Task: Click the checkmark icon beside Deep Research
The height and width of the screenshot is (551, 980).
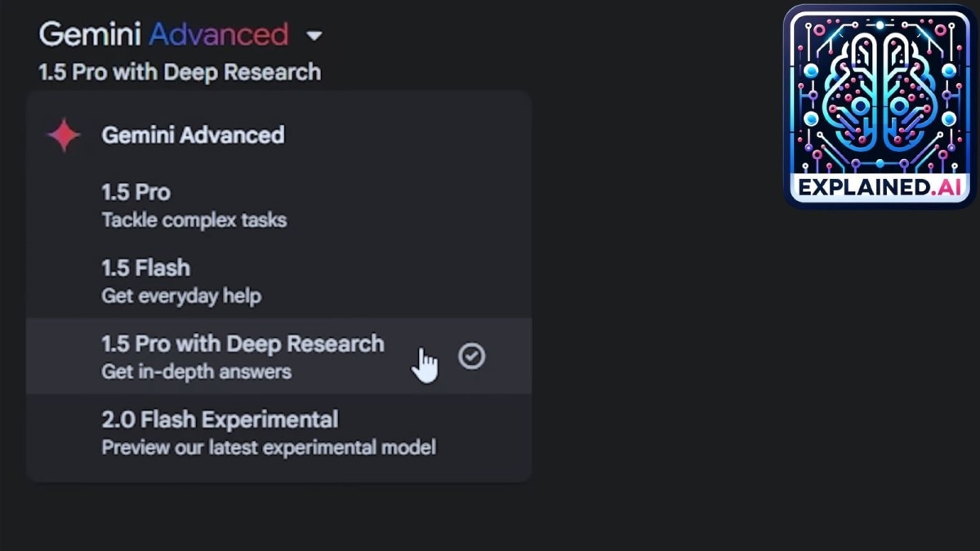Action: coord(472,354)
